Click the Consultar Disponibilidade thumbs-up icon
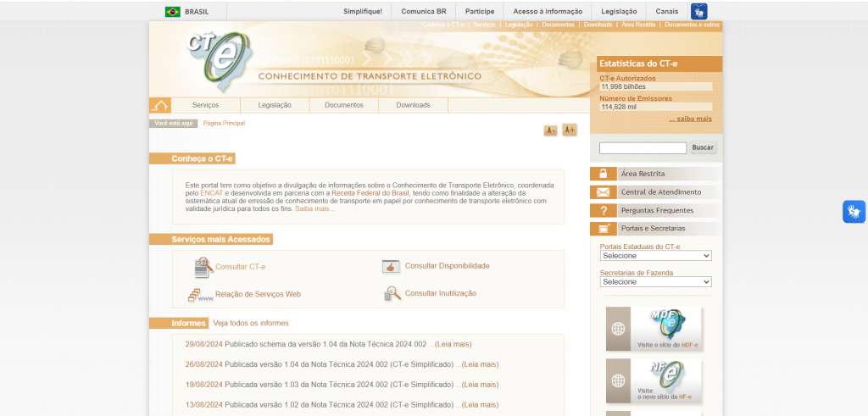Viewport: 868px width, 416px height. click(x=392, y=267)
